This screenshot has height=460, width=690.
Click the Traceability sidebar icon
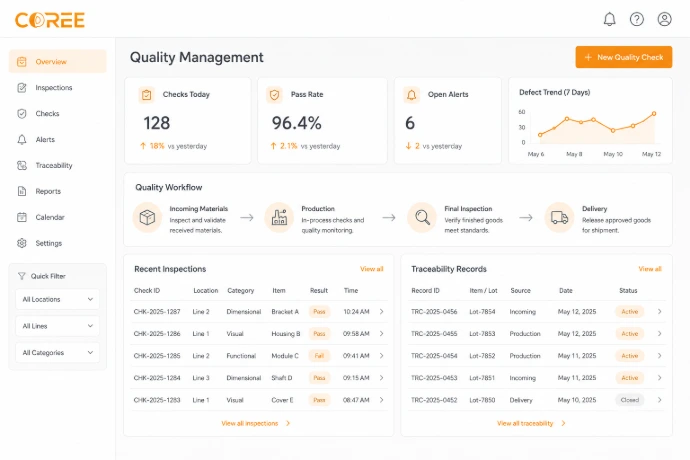[x=22, y=166]
